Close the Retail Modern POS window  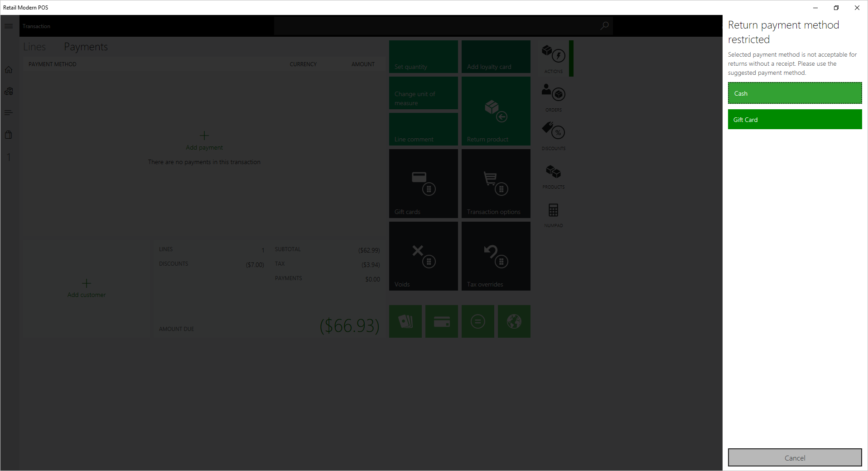coord(857,8)
